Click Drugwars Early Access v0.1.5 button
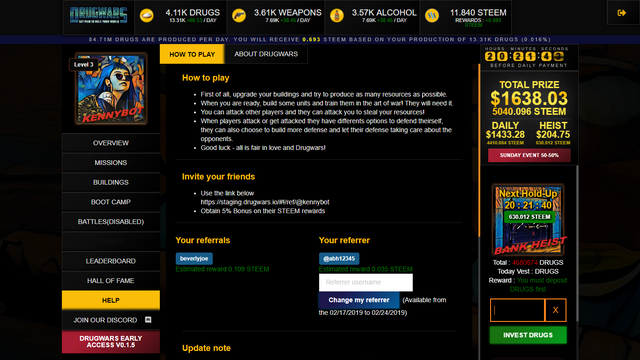This screenshot has width=640, height=360. 111,342
